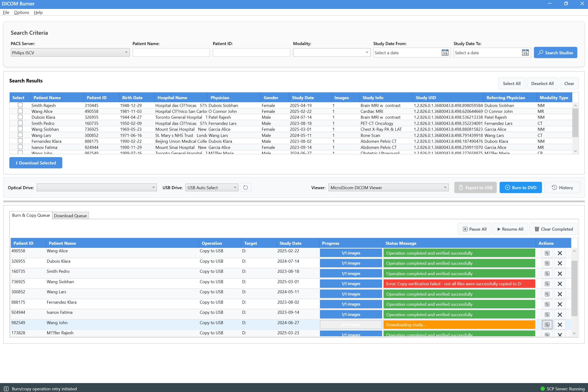
Task: Open the Viewer dropdown showing MicroDicom
Action: 388,187
